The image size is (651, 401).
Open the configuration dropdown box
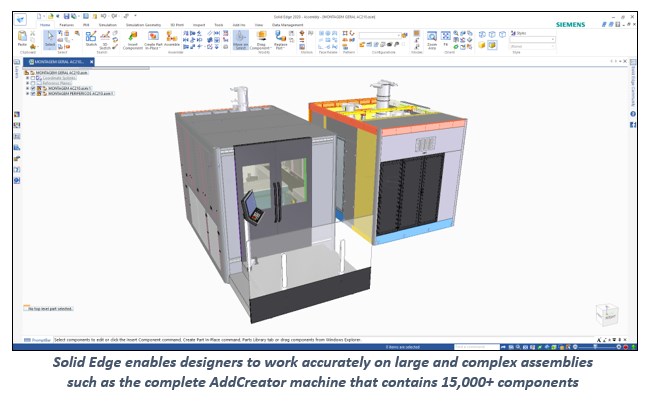[380, 36]
